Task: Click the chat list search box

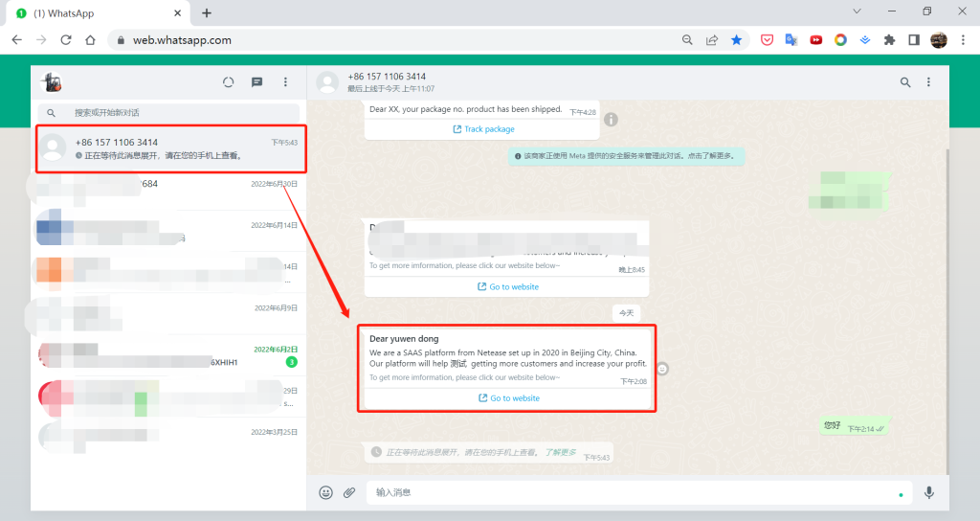Action: [177, 112]
